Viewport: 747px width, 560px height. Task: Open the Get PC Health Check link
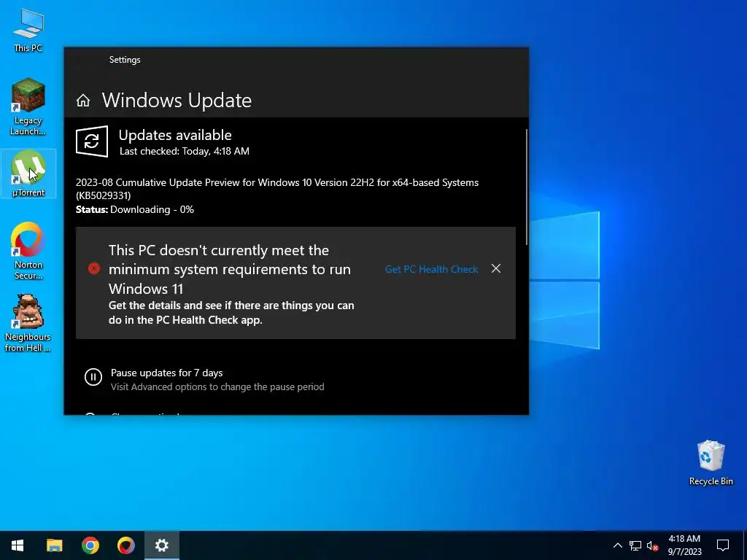click(431, 269)
